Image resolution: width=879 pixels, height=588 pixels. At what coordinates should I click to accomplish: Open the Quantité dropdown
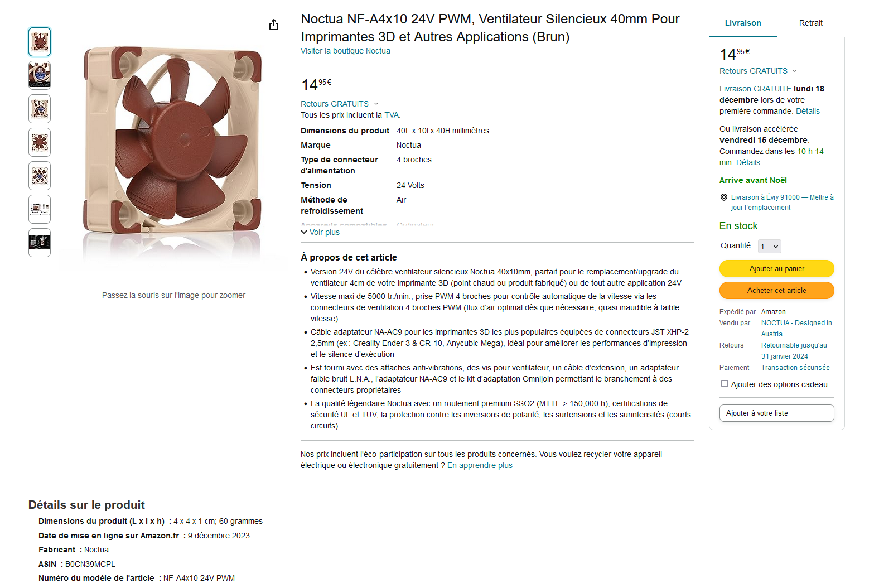(769, 247)
